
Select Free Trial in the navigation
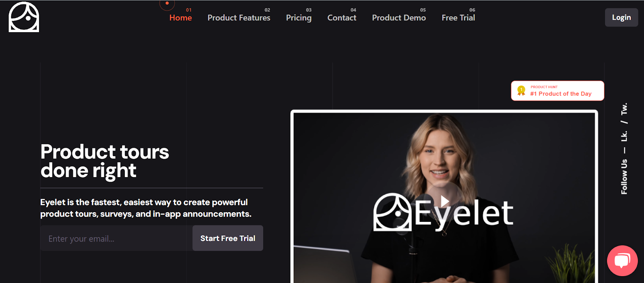click(458, 18)
